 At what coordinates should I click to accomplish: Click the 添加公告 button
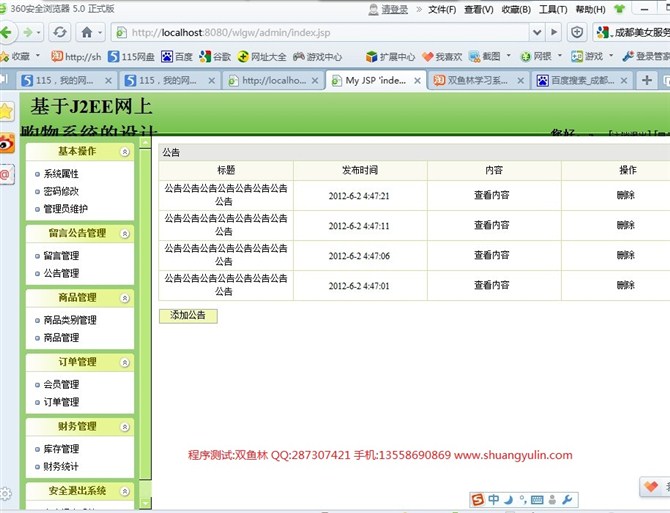pos(187,316)
